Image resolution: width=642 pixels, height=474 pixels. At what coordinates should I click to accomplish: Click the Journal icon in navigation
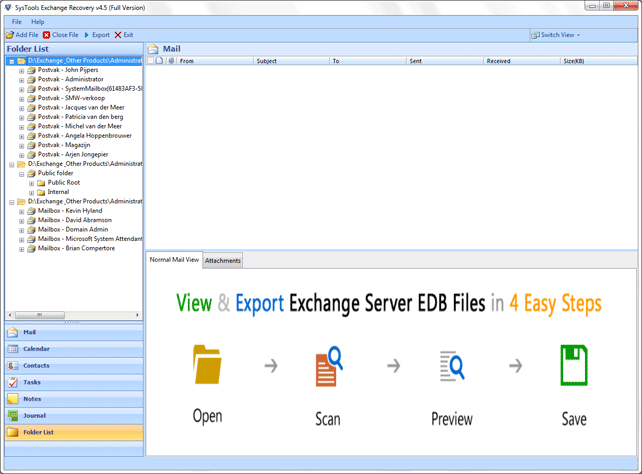(x=13, y=415)
